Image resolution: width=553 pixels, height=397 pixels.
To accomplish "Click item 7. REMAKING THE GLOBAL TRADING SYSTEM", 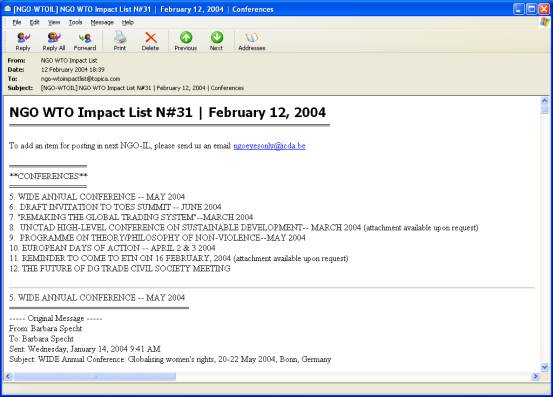I will [131, 217].
